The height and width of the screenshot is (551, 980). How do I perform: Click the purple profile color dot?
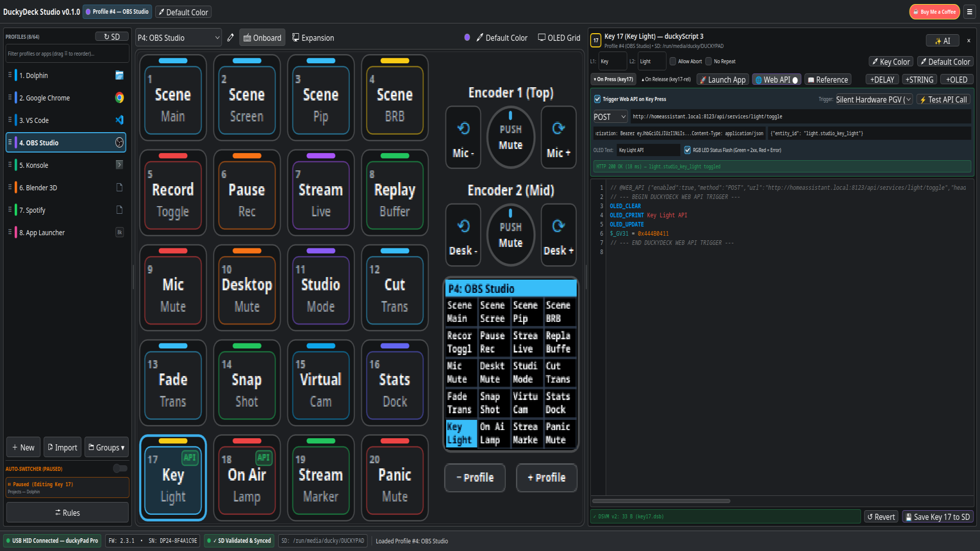pyautogui.click(x=467, y=37)
